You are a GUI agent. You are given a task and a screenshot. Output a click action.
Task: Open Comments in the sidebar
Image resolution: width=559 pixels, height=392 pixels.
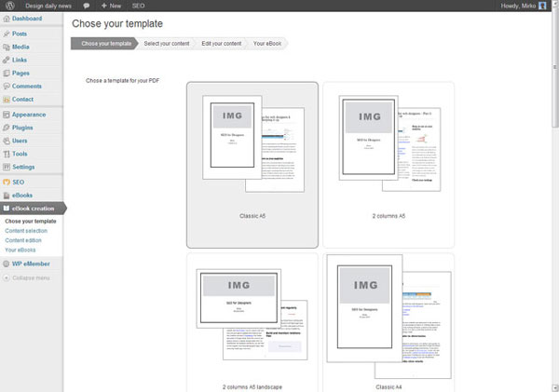[27, 87]
